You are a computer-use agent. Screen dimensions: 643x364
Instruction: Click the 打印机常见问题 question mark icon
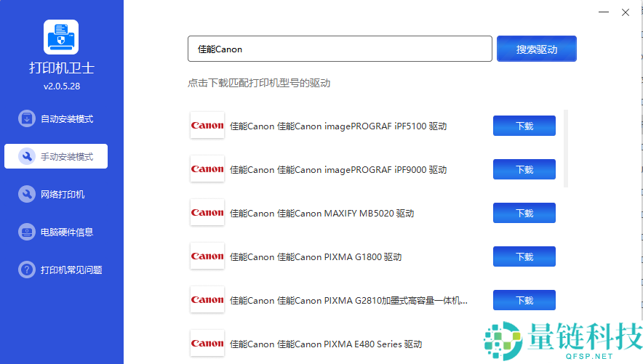(x=27, y=270)
